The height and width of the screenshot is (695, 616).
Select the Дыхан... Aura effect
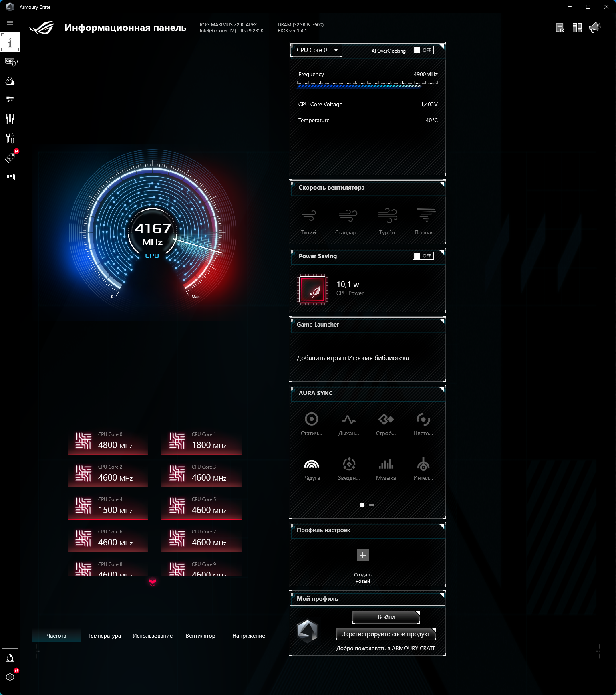pos(349,424)
